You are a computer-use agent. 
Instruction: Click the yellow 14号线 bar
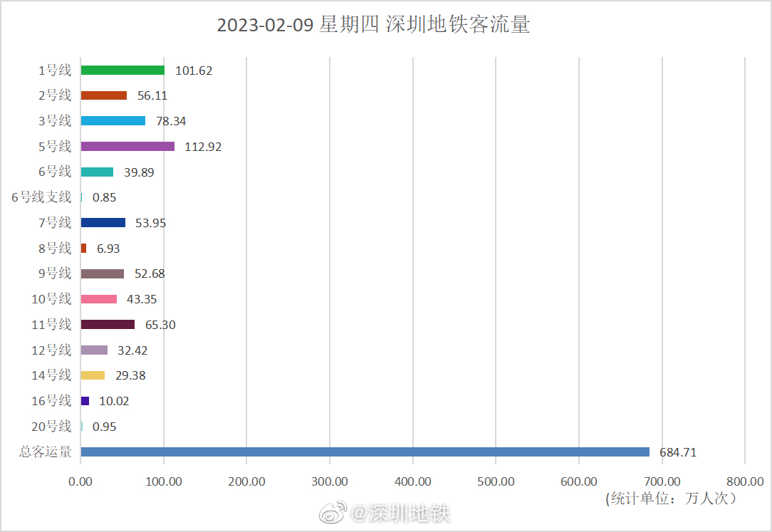pyautogui.click(x=93, y=375)
